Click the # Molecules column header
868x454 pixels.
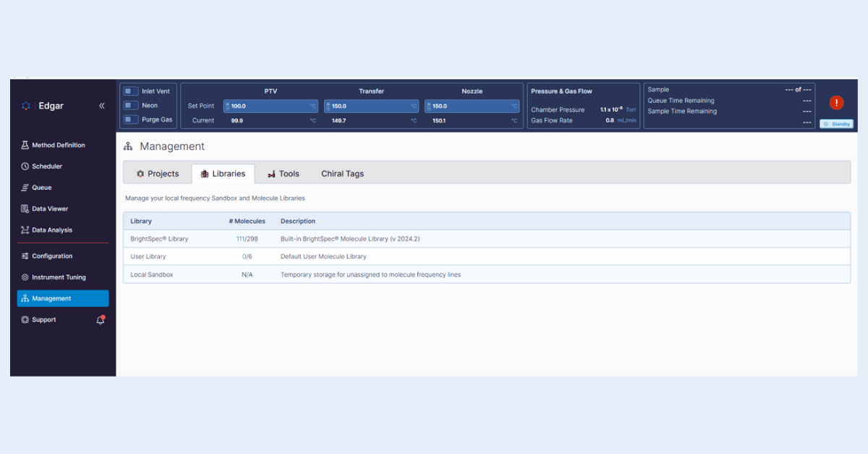click(247, 221)
